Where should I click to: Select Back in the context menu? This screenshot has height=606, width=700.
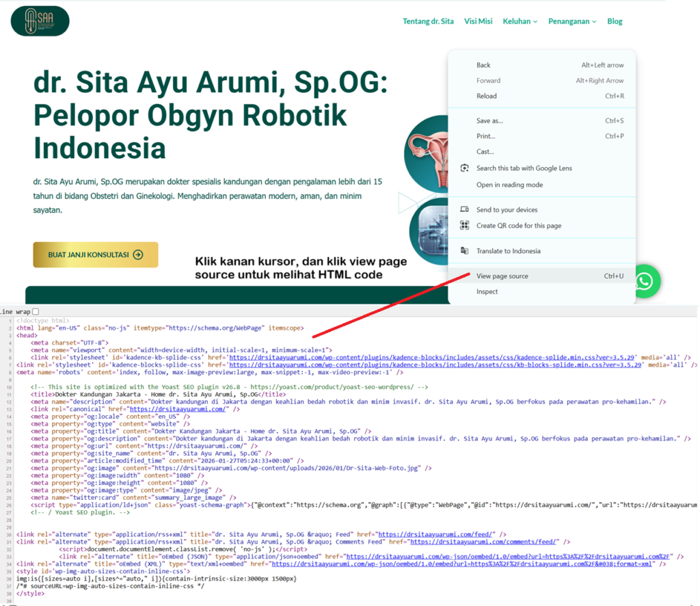point(542,65)
